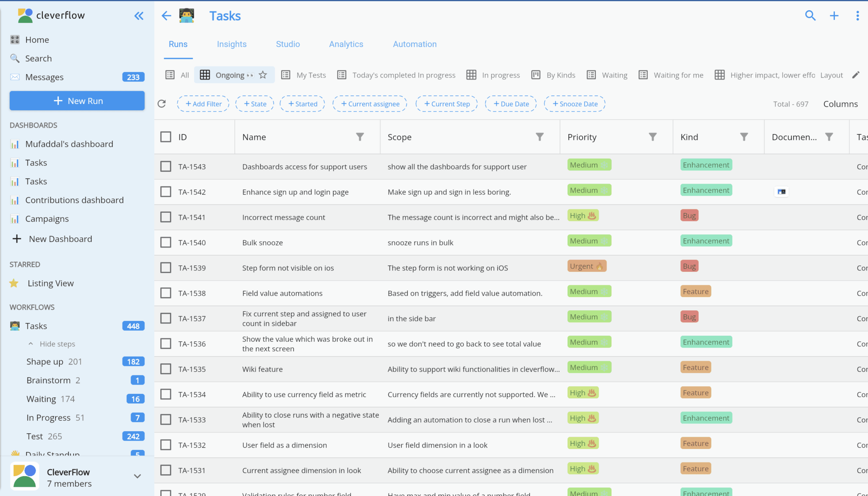Open the three-dot overflow menu
The height and width of the screenshot is (496, 868).
(857, 15)
